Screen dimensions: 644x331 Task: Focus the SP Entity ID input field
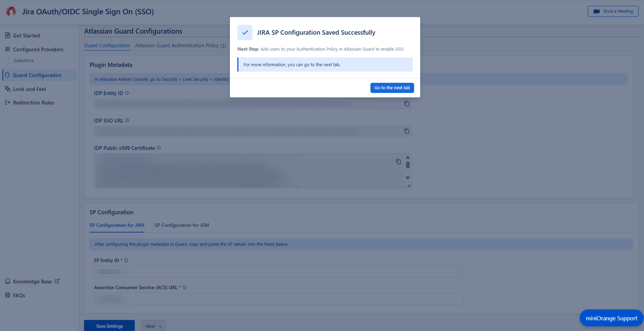click(278, 271)
